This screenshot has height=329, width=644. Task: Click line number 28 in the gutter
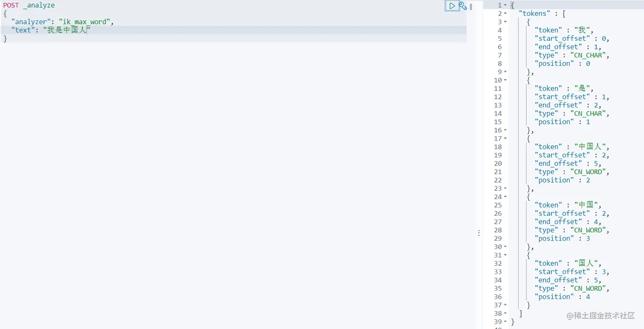(x=498, y=230)
